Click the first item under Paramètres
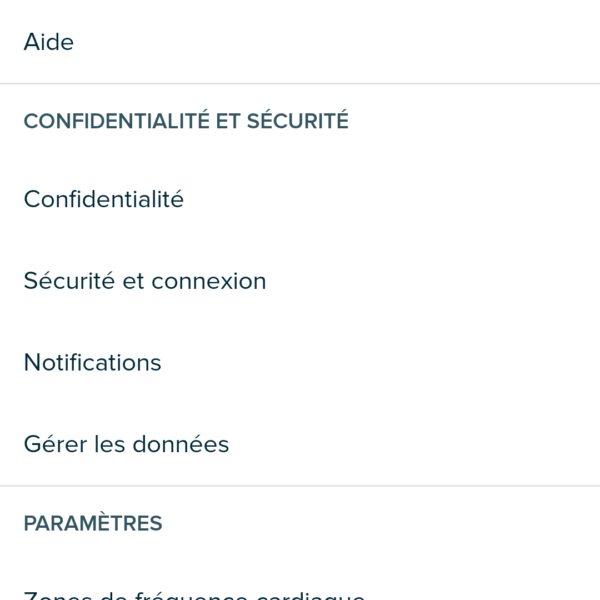Screen dimensions: 600x600 click(194, 593)
